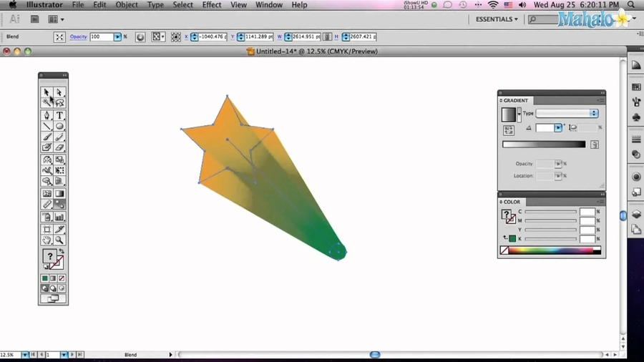Toggle constrain width and height proportions
This screenshot has height=362, width=644.
click(327, 36)
